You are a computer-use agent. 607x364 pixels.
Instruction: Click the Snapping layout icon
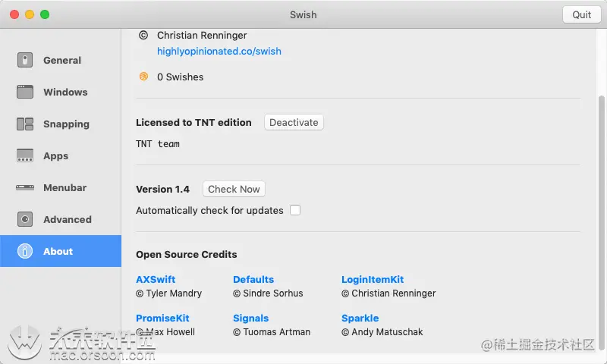pyautogui.click(x=25, y=124)
